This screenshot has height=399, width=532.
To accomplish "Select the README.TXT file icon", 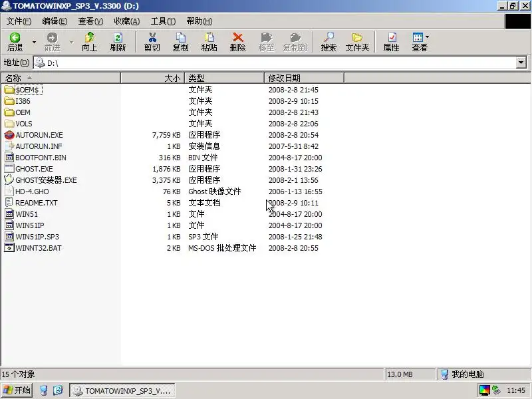I will 9,203.
